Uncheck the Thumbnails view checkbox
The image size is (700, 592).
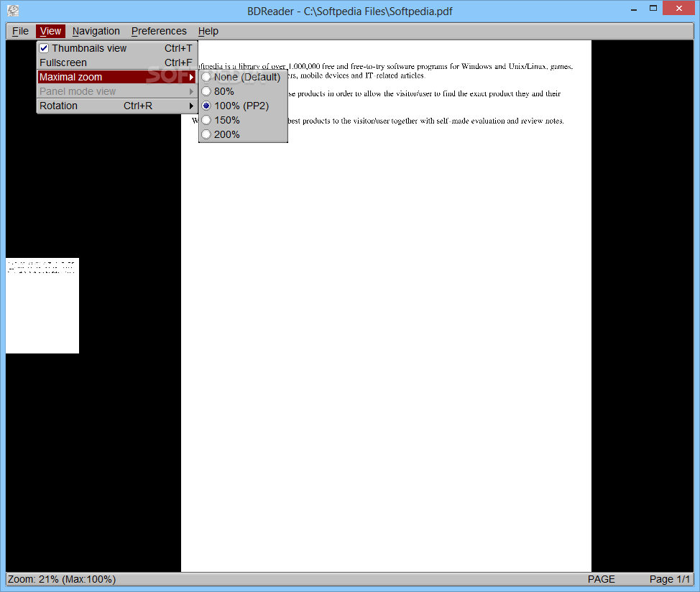point(44,48)
